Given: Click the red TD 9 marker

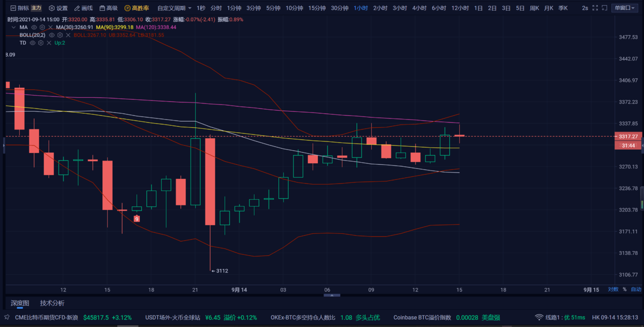Looking at the screenshot, I should click(x=137, y=219).
